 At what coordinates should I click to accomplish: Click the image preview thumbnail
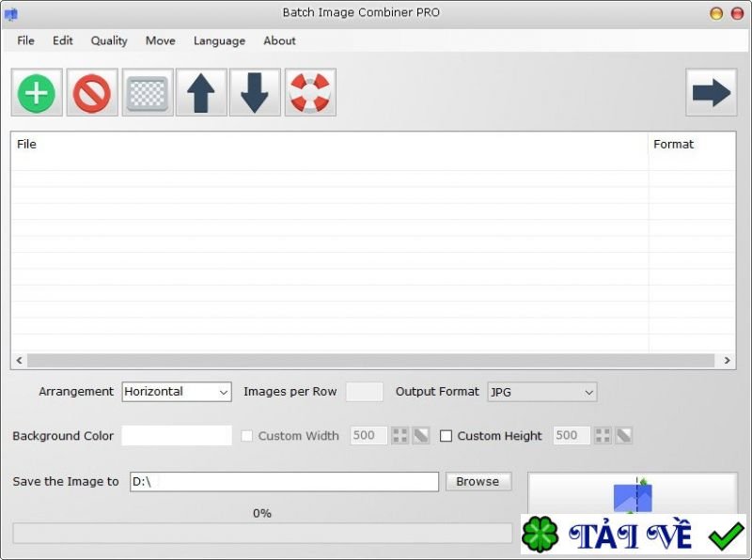632,495
